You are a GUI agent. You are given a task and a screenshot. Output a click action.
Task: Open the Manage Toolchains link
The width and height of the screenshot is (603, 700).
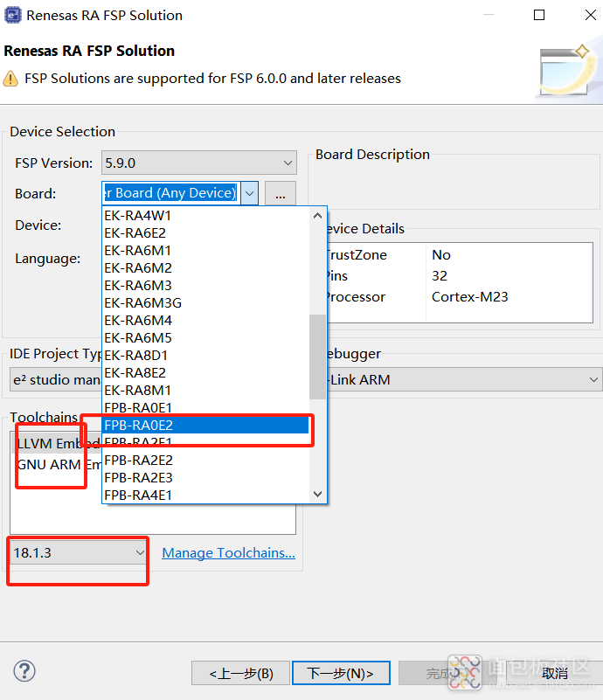tap(228, 552)
